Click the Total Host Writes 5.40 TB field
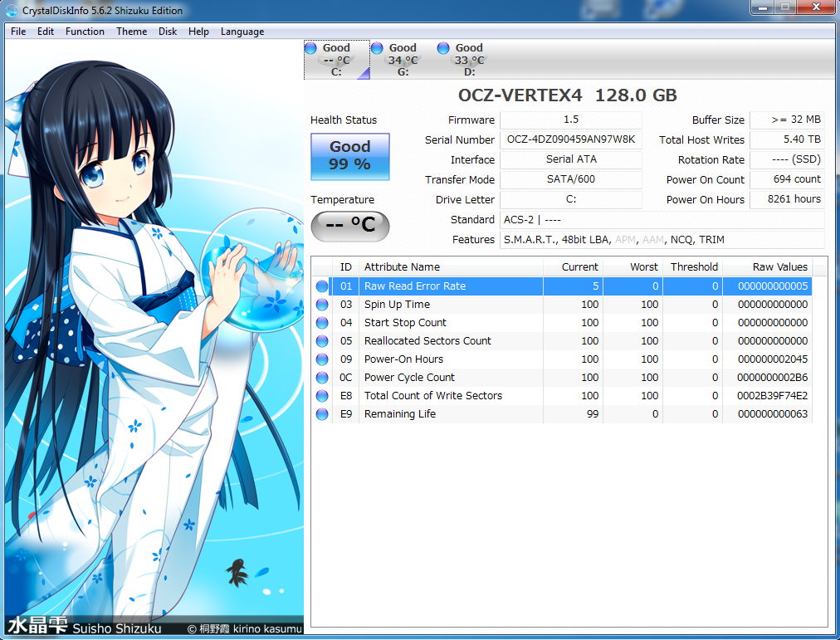Viewport: 840px width, 640px height. [x=787, y=139]
